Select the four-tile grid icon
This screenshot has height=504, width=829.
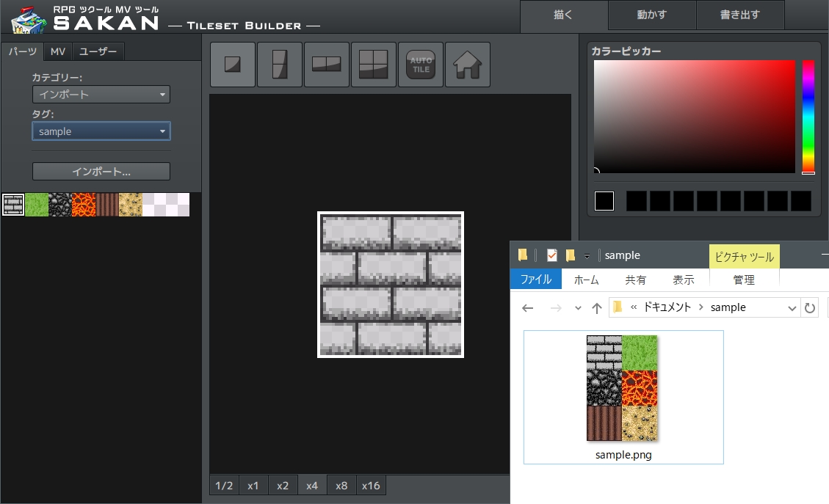click(x=374, y=65)
